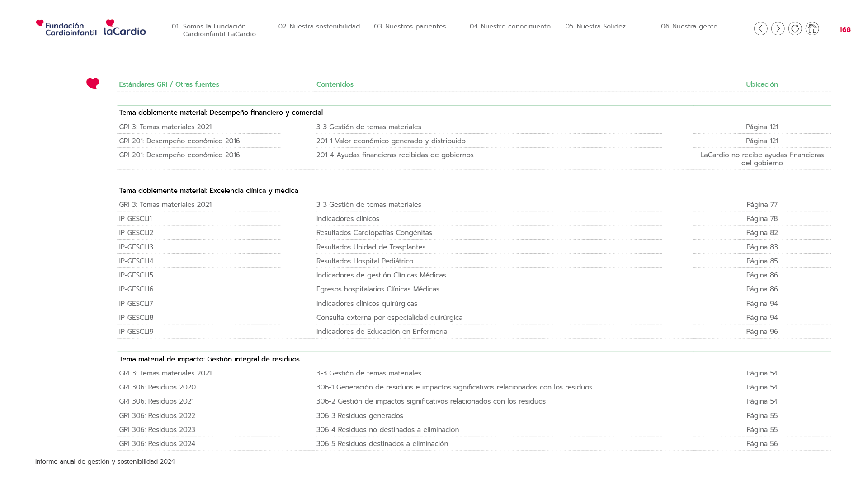Image resolution: width=868 pixels, height=488 pixels.
Task: Click the 'Contenidos' column header
Action: [335, 84]
